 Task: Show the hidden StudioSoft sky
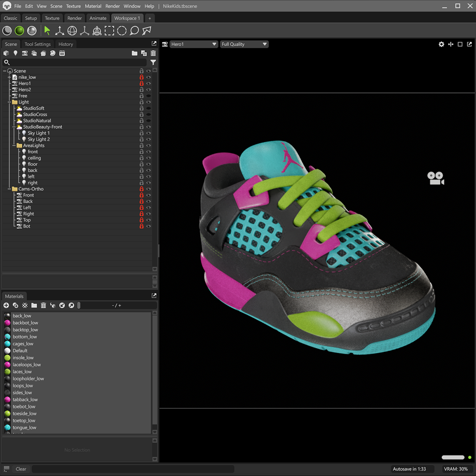coord(149,108)
